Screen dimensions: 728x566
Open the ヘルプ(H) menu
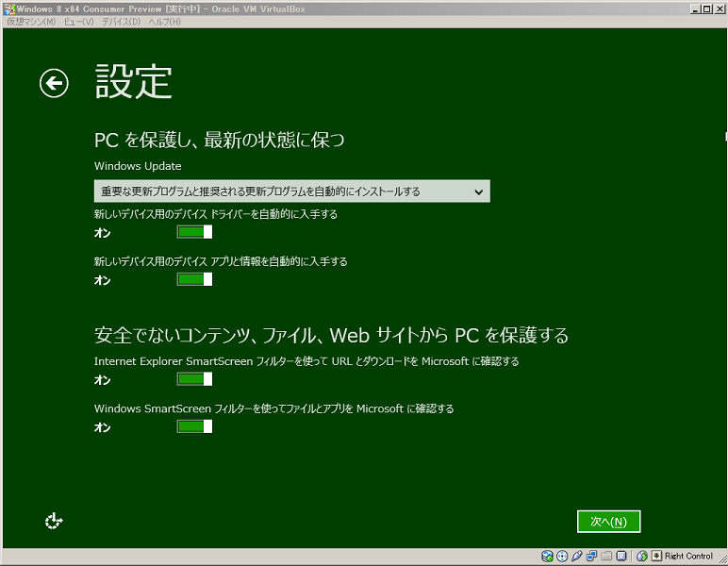tap(164, 22)
